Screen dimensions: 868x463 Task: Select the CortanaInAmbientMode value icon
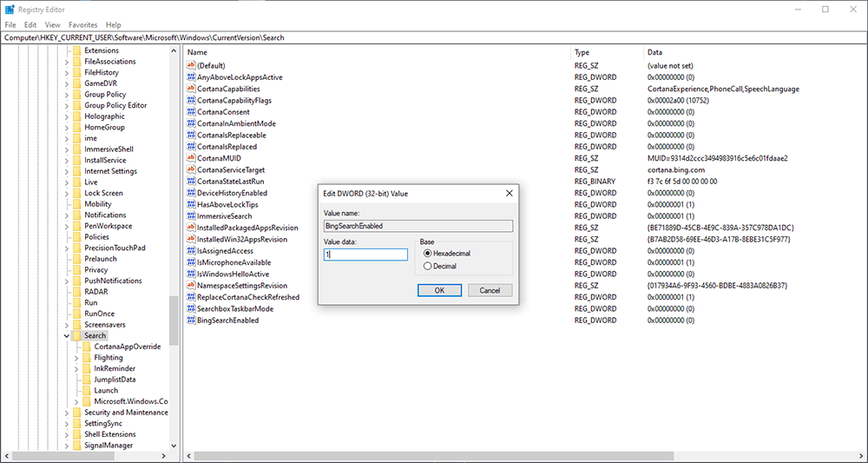tap(192, 123)
